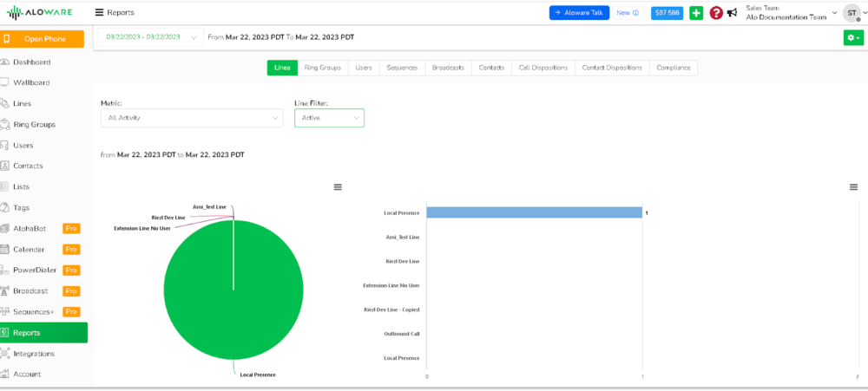Open the bar chart hamburger menu
The width and height of the screenshot is (868, 391).
[853, 187]
